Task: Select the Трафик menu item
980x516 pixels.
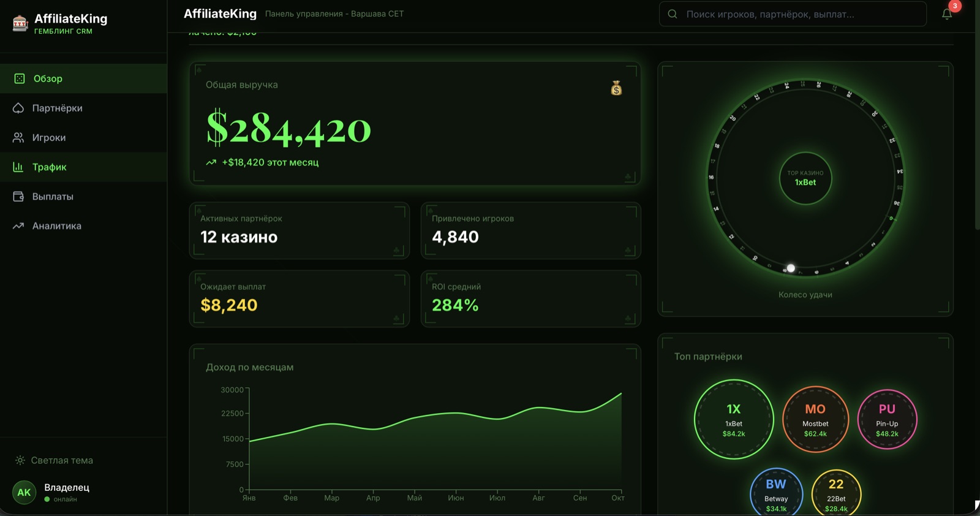Action: click(x=83, y=167)
